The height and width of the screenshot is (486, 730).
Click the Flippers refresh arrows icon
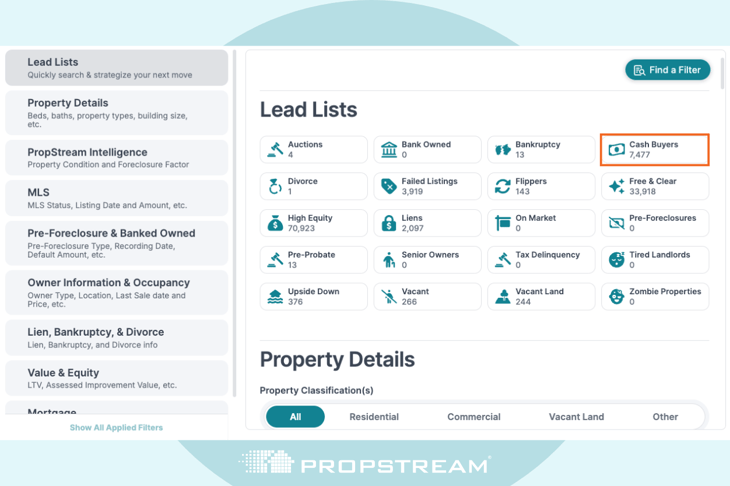tap(502, 187)
